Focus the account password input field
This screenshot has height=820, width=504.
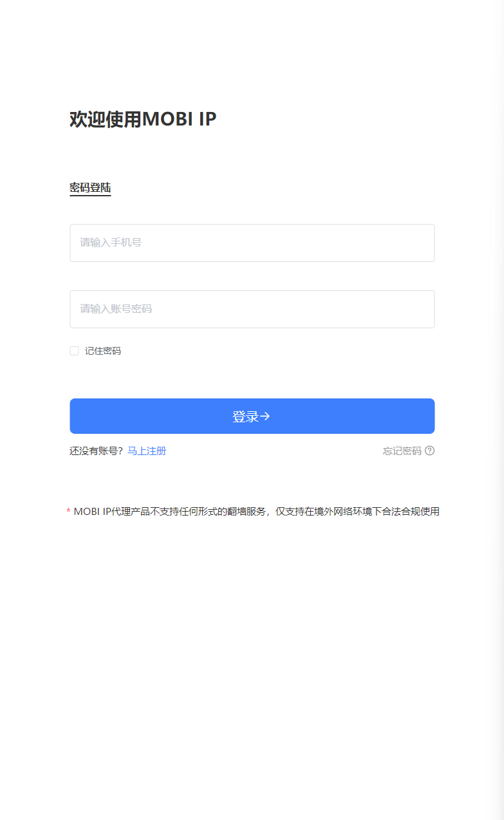252,309
